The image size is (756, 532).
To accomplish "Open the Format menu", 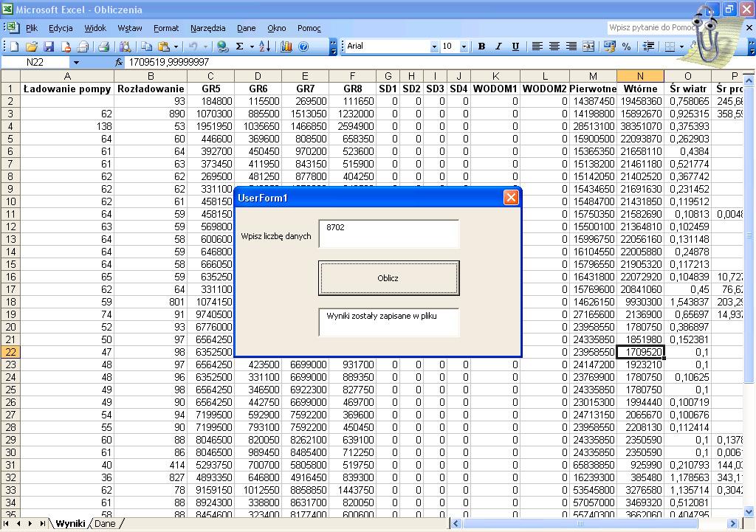I will (166, 28).
